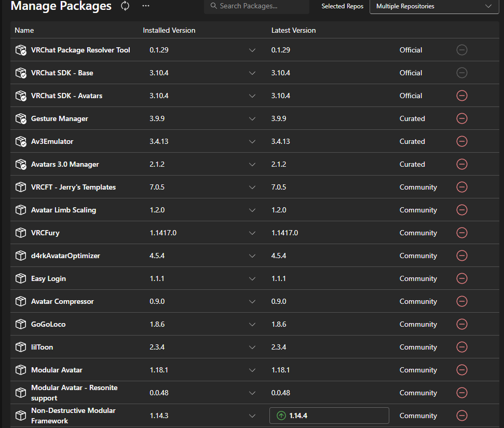Click package icon of VRChat Package Resolver Tool
The width and height of the screenshot is (504, 428).
tap(21, 50)
